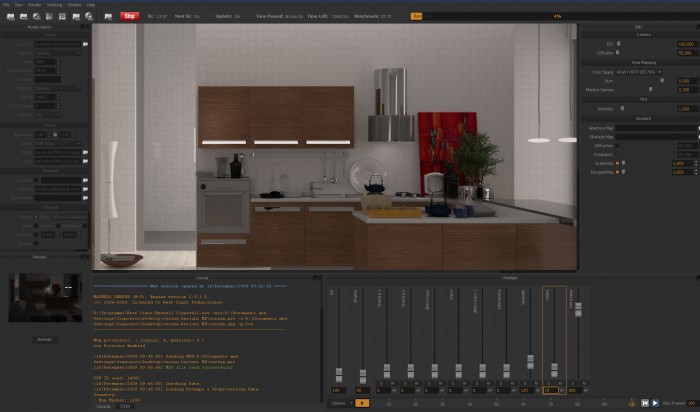Toggle the bottom Channels checkbox under Z-buffer
The image size is (700, 412).
(x=36, y=244)
